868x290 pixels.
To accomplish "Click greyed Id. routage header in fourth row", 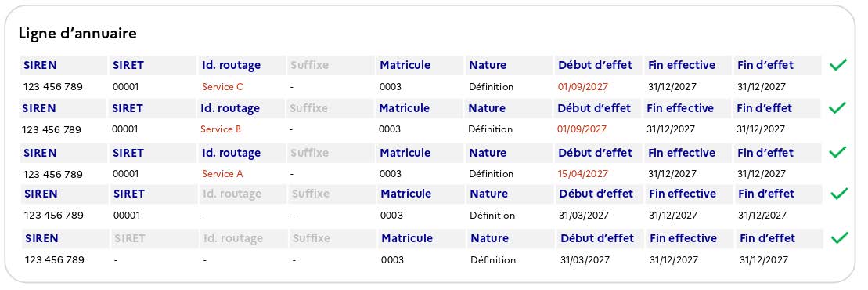I will pos(232,194).
